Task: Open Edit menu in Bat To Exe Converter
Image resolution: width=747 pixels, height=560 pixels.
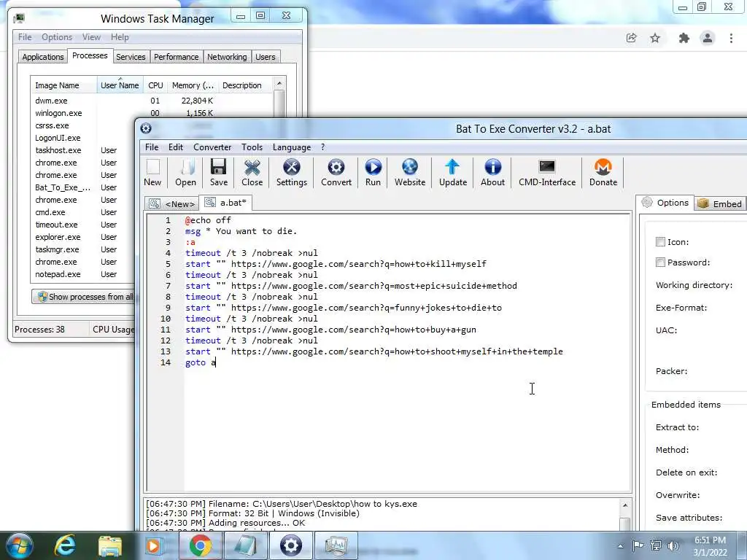Action: click(x=176, y=147)
